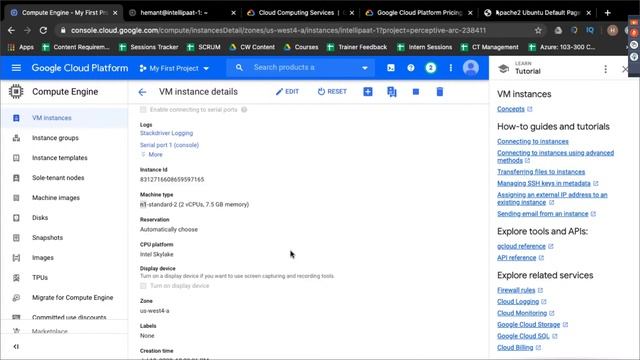Image resolution: width=640 pixels, height=360 pixels.
Task: Click the TPUs sidebar icon
Action: pyautogui.click(x=16, y=278)
